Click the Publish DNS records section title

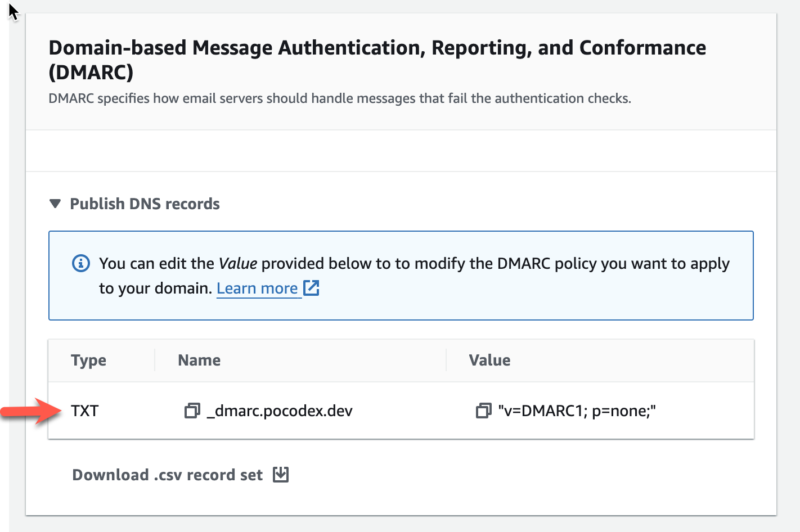[145, 204]
